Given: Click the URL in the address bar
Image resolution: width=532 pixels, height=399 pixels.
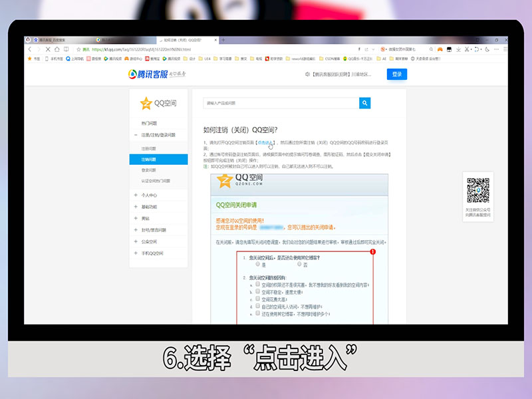Looking at the screenshot, I should tap(141, 49).
